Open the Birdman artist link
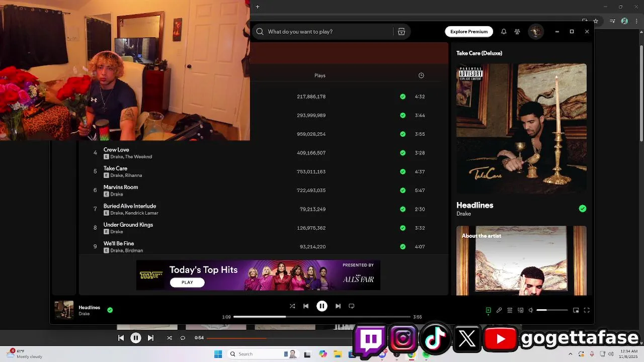644x362 pixels. 134,250
